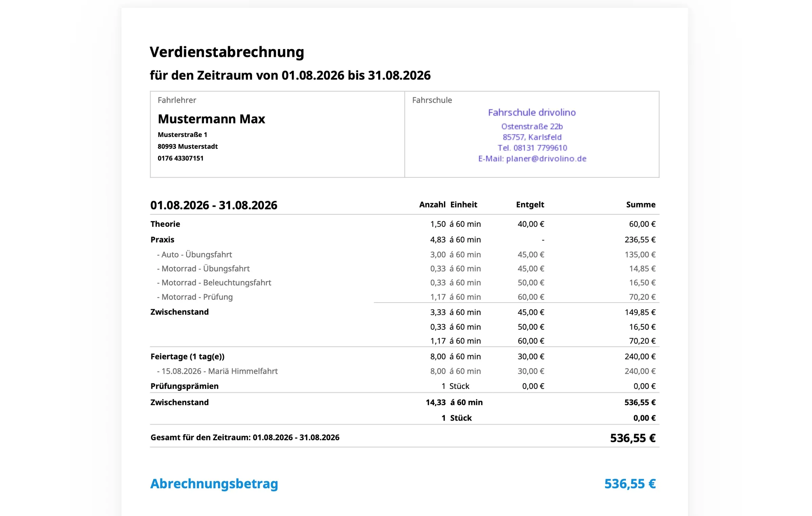Viewport: 812px width, 516px height.
Task: Click the Theorie sum 60,00 €
Action: [x=642, y=224]
